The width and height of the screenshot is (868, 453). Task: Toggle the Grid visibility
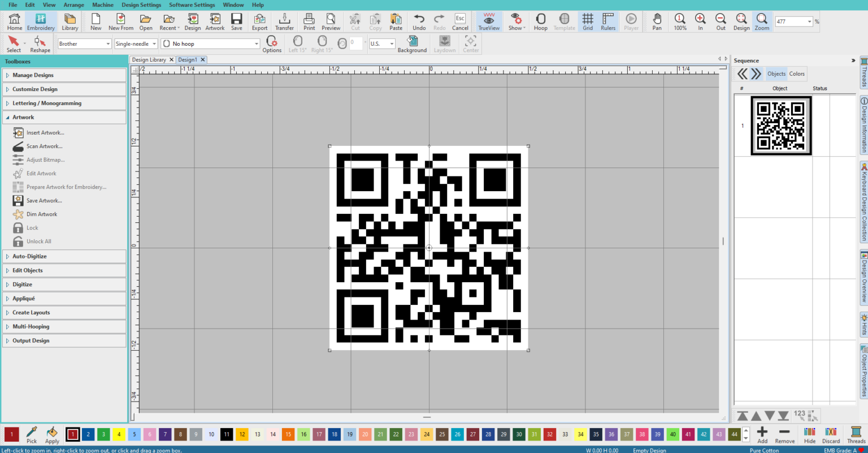pos(588,21)
